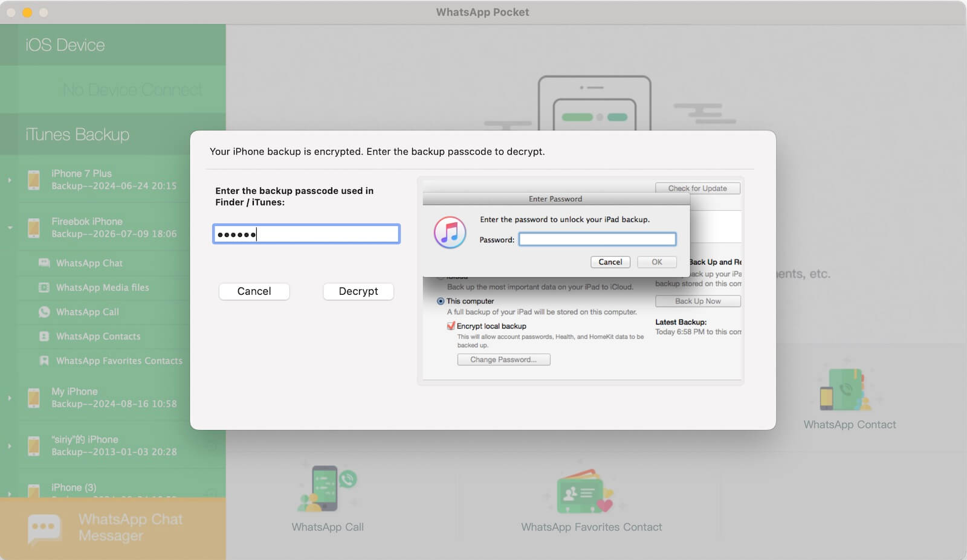Click the iTunes music icon in sample image
This screenshot has height=560, width=967.
pos(450,233)
